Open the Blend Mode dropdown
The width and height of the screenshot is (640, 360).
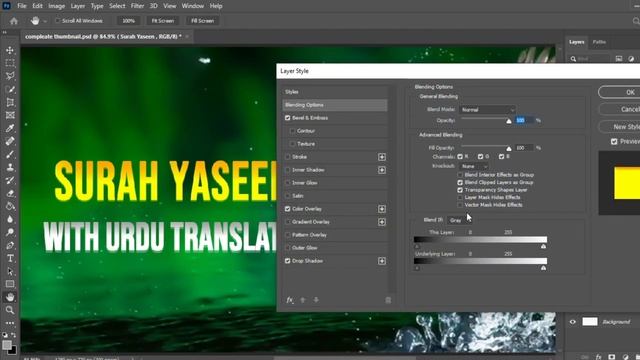(488, 110)
